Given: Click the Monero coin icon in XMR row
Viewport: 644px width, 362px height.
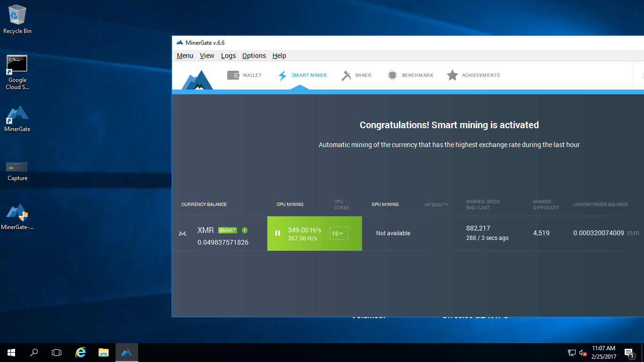Looking at the screenshot, I should pyautogui.click(x=182, y=233).
